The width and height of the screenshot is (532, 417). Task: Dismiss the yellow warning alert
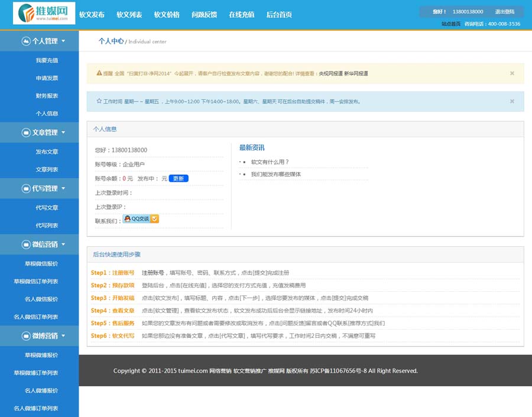point(512,73)
